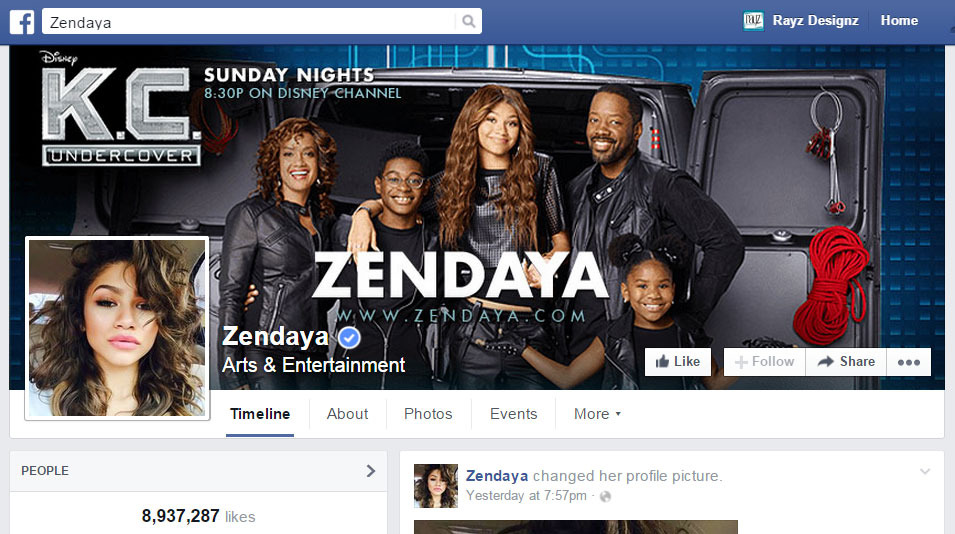This screenshot has width=955, height=534.
Task: Switch to the About tab
Action: point(347,414)
